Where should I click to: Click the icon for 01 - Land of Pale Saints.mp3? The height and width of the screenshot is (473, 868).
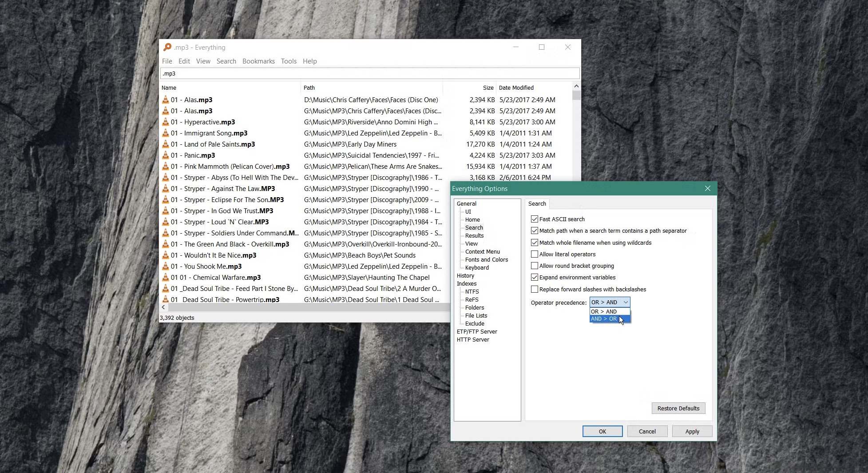click(165, 144)
